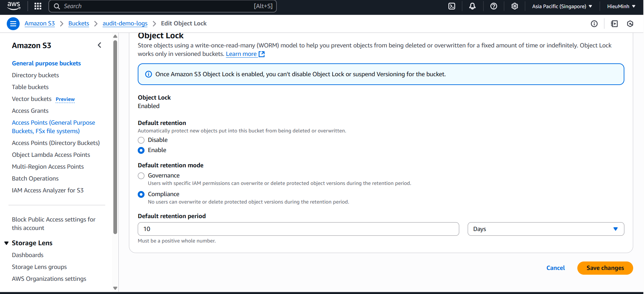Screen dimensions: 644x294
Task: Open Storage Lens groups
Action: [39, 267]
